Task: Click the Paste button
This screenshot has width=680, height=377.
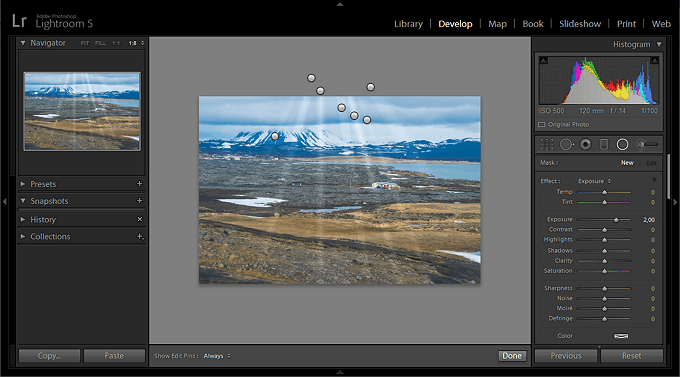Action: click(114, 356)
